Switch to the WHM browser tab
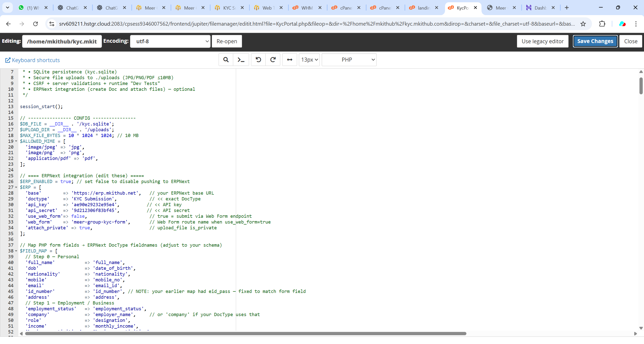 pos(307,8)
